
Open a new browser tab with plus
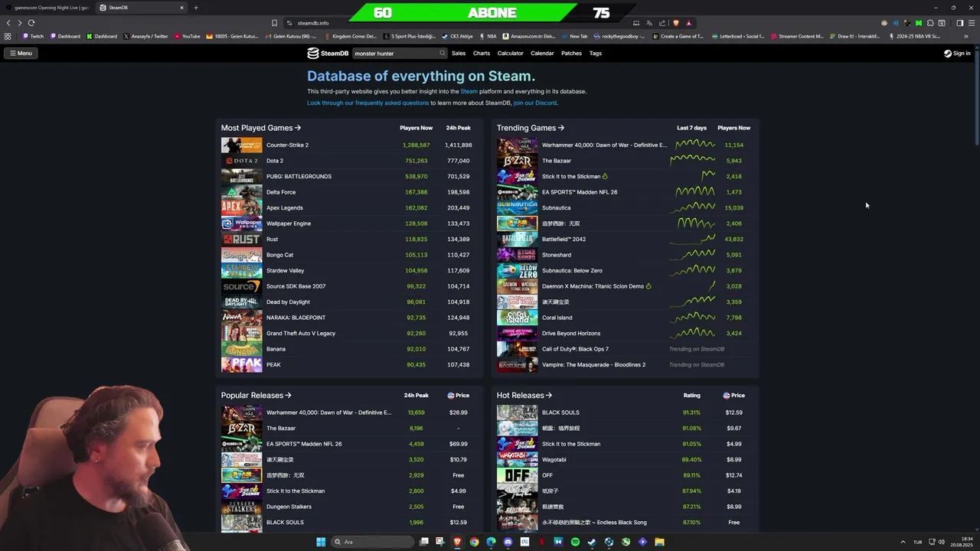pyautogui.click(x=196, y=8)
